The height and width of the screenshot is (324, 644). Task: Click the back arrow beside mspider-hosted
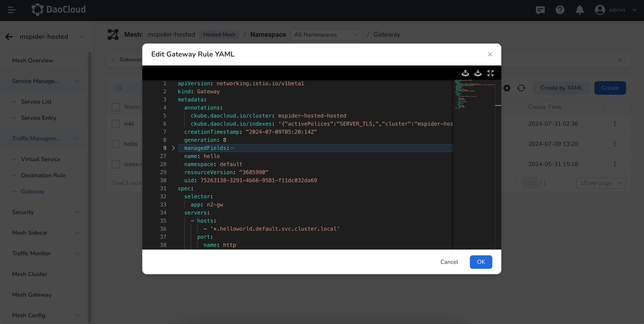(x=9, y=37)
